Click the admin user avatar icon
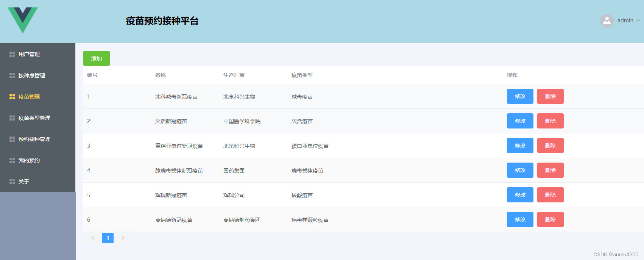 (x=607, y=21)
